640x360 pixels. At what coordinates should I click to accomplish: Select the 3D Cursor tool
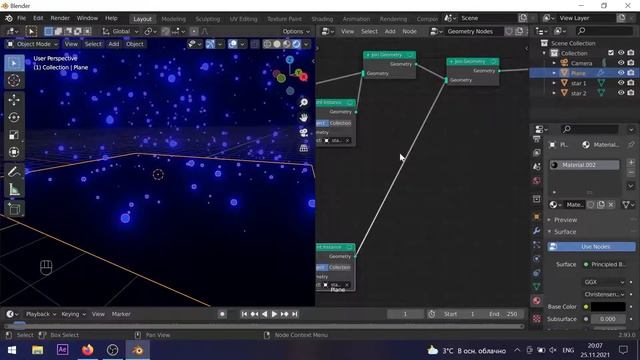click(x=14, y=81)
